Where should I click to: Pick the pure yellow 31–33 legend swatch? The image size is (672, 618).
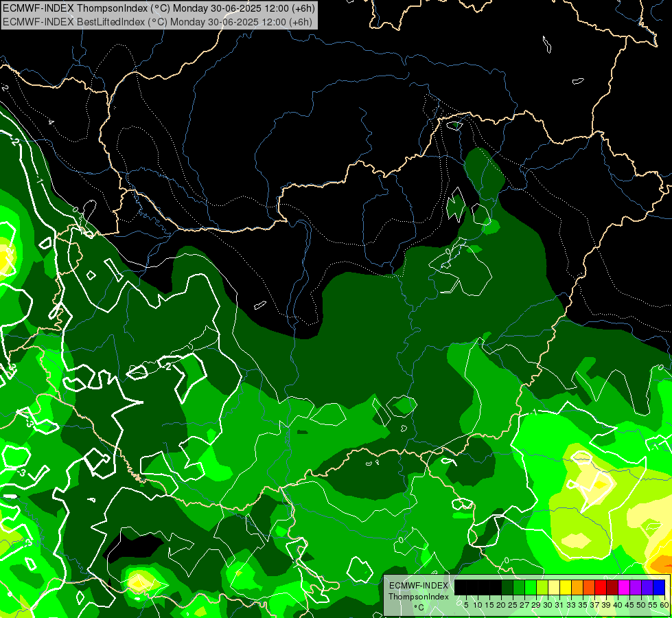click(566, 587)
